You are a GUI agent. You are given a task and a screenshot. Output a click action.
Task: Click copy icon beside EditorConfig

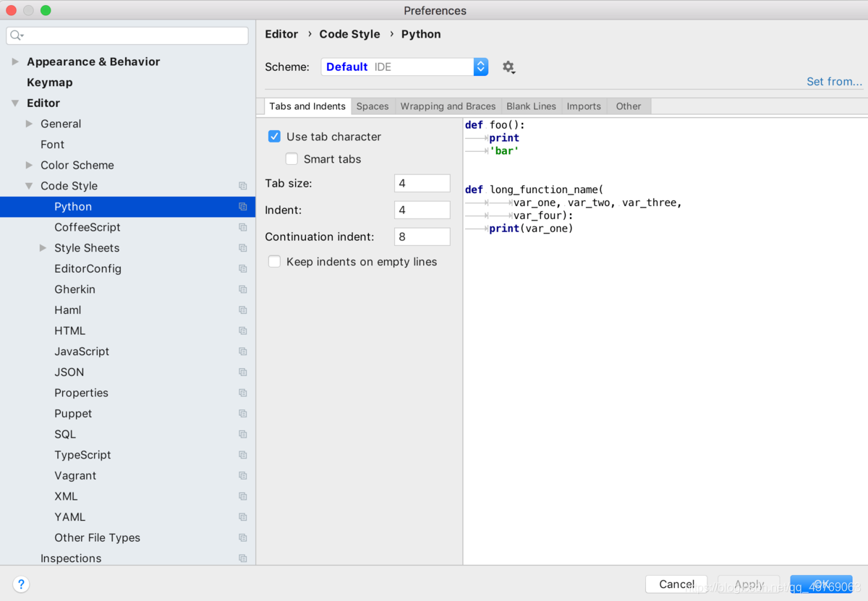pyautogui.click(x=243, y=268)
